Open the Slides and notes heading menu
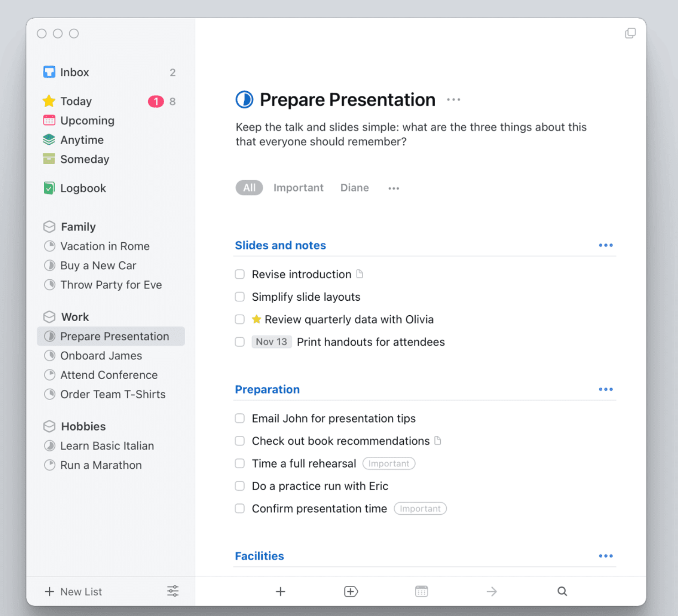The width and height of the screenshot is (678, 616). point(605,245)
